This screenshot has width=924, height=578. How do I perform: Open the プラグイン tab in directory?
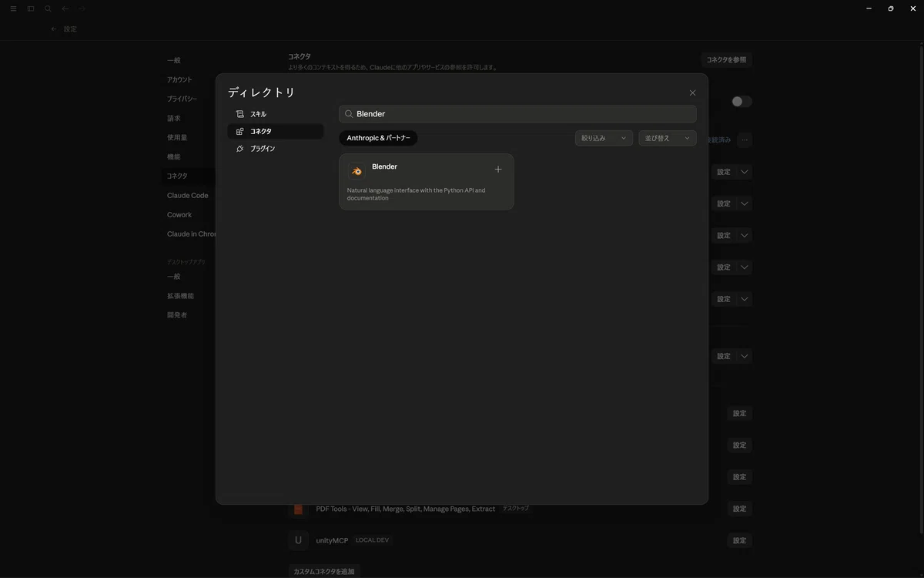tap(276, 149)
